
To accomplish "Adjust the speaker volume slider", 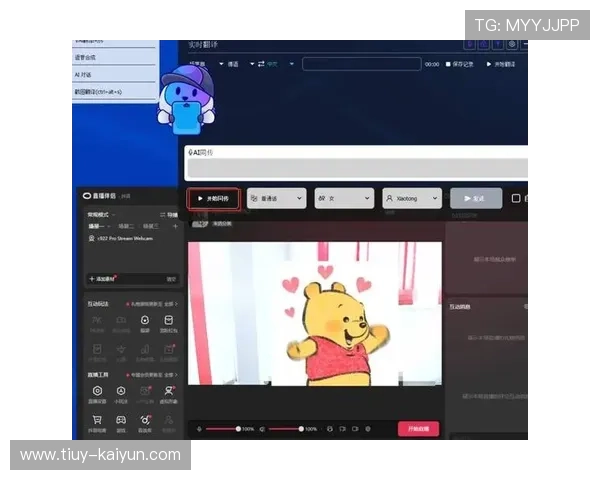I will click(286, 429).
